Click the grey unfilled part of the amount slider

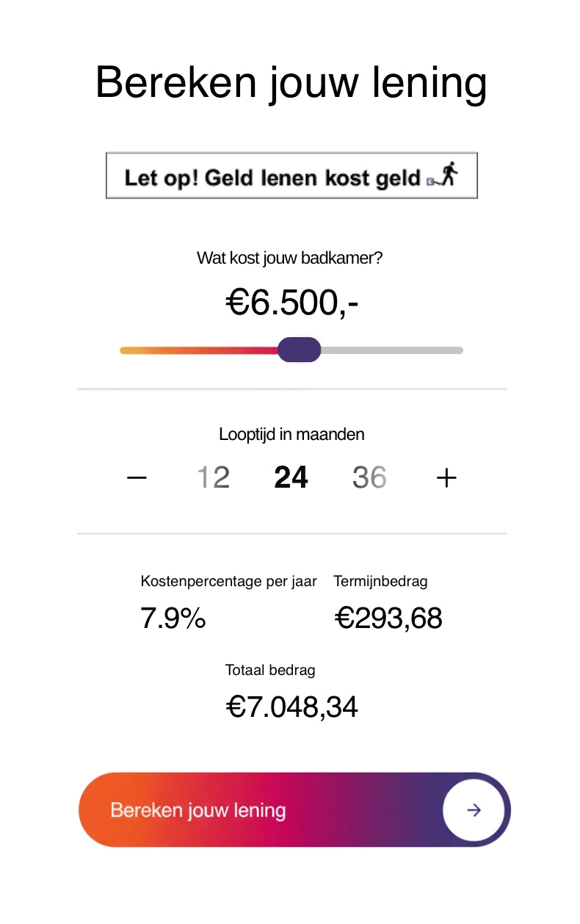click(393, 350)
